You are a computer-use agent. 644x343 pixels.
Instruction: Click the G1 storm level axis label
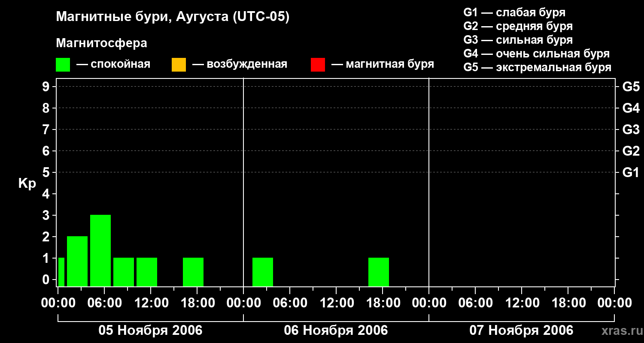click(x=631, y=172)
